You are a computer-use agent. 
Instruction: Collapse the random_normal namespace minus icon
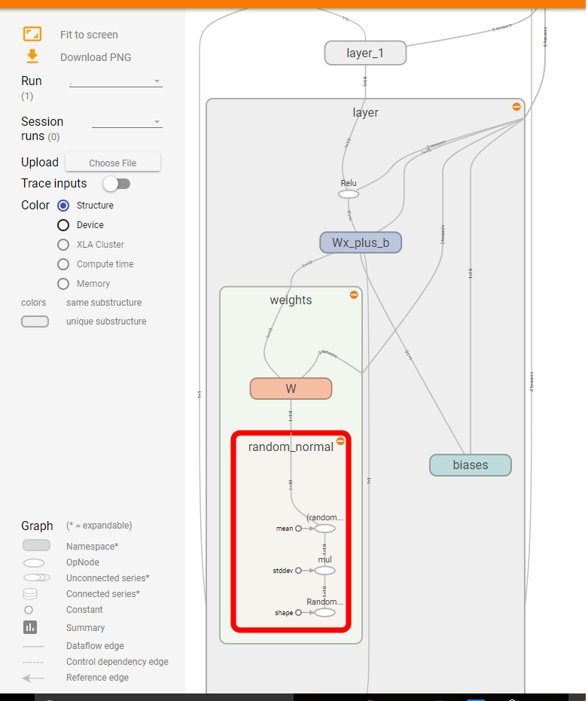[340, 441]
